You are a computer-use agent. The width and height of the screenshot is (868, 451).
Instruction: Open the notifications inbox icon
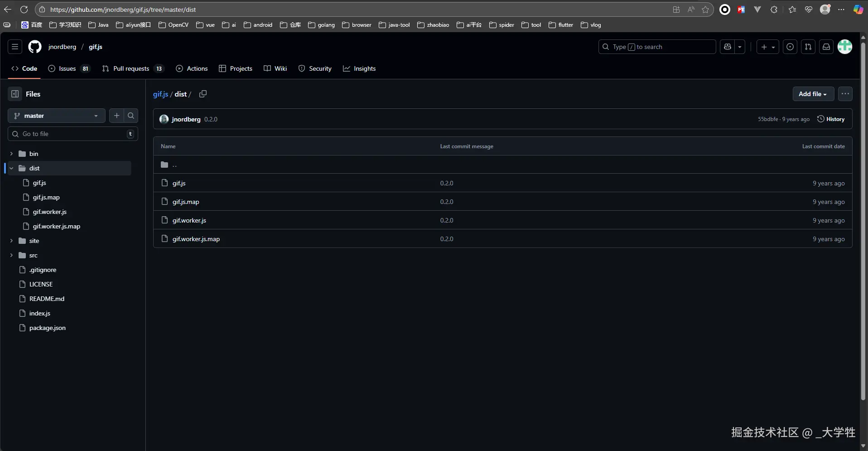(826, 47)
